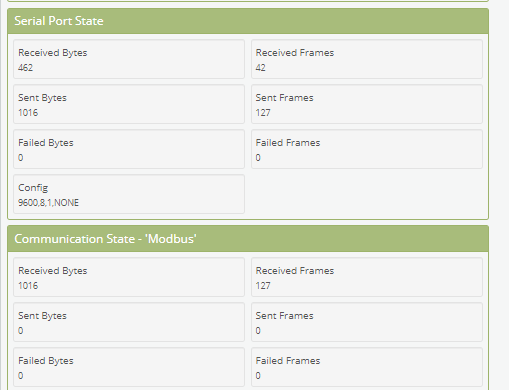Click the 9600,8,1,NONE config value text
Screen dimensions: 509x390
point(48,203)
